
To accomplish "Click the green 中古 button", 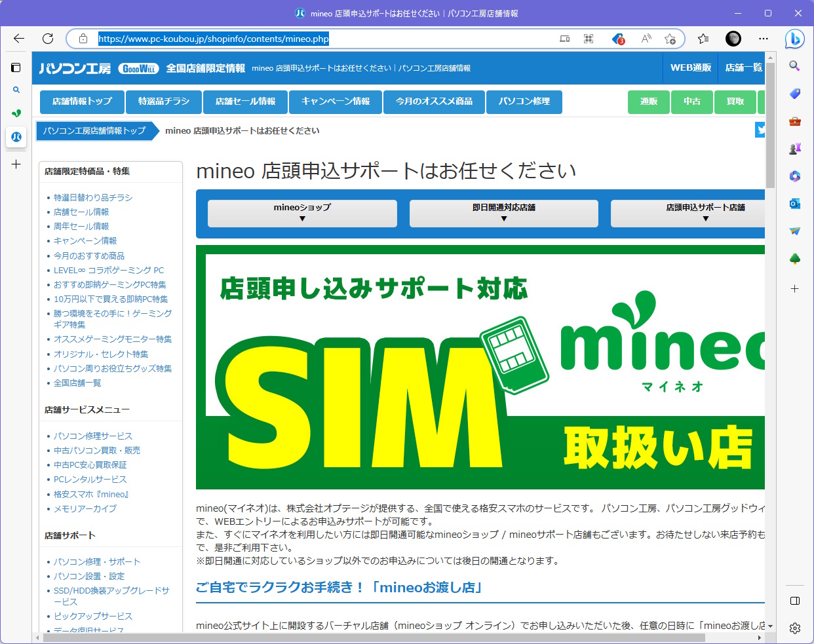I will 692,102.
